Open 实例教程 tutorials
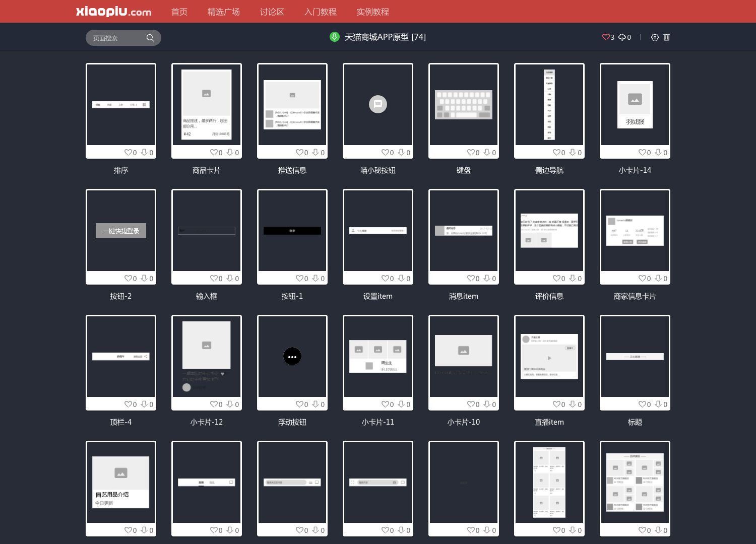The image size is (756, 544). [373, 12]
